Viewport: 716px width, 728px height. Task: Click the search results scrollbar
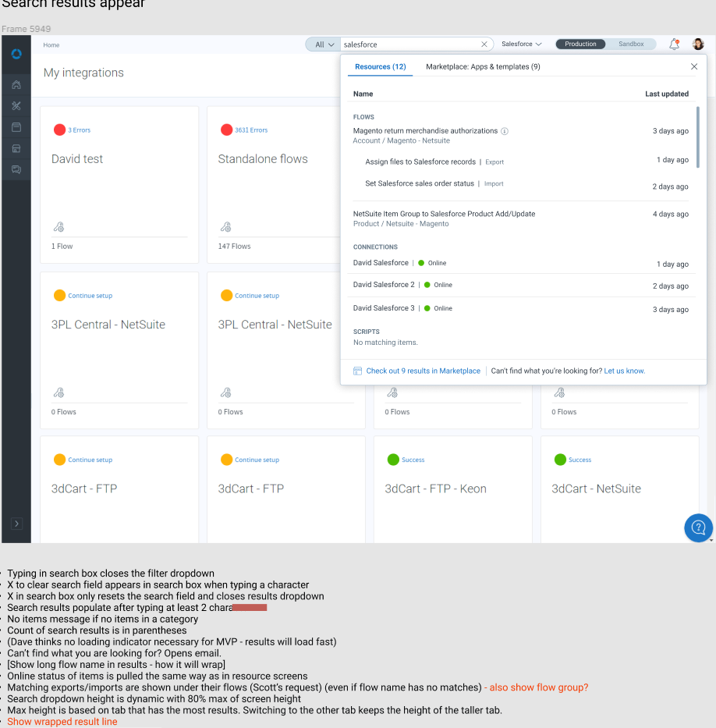coord(698,137)
